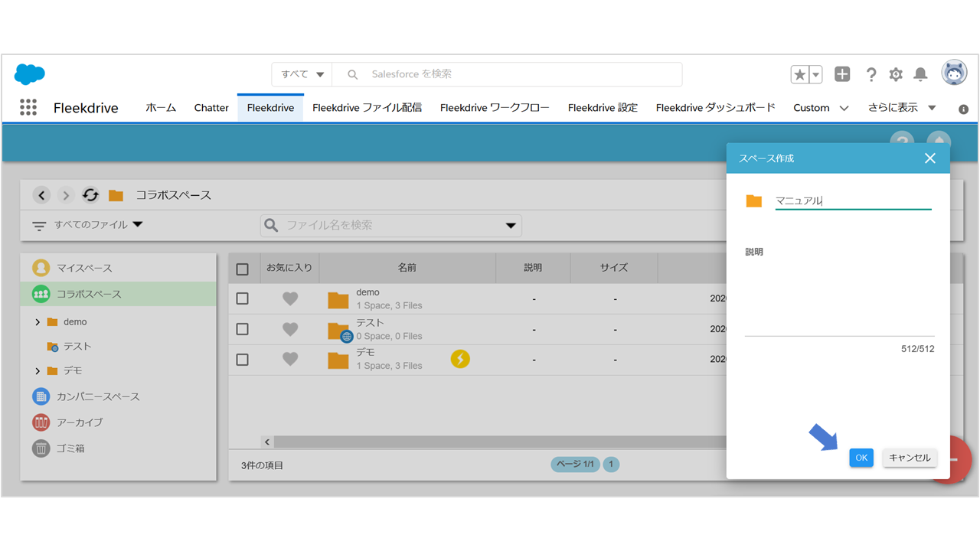Switch to the Fleekdrive tab
Image resolution: width=980 pixels, height=551 pixels.
point(270,108)
